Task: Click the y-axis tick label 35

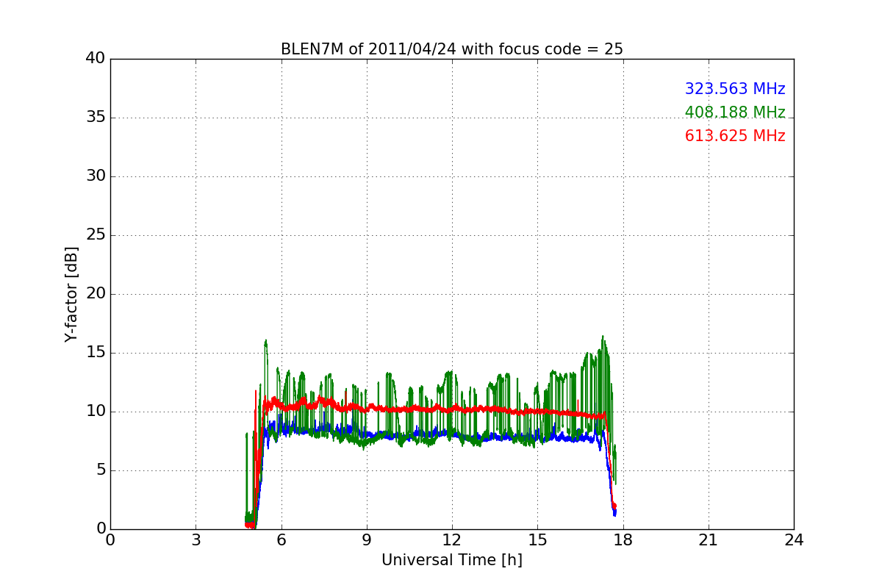Action: click(x=96, y=118)
